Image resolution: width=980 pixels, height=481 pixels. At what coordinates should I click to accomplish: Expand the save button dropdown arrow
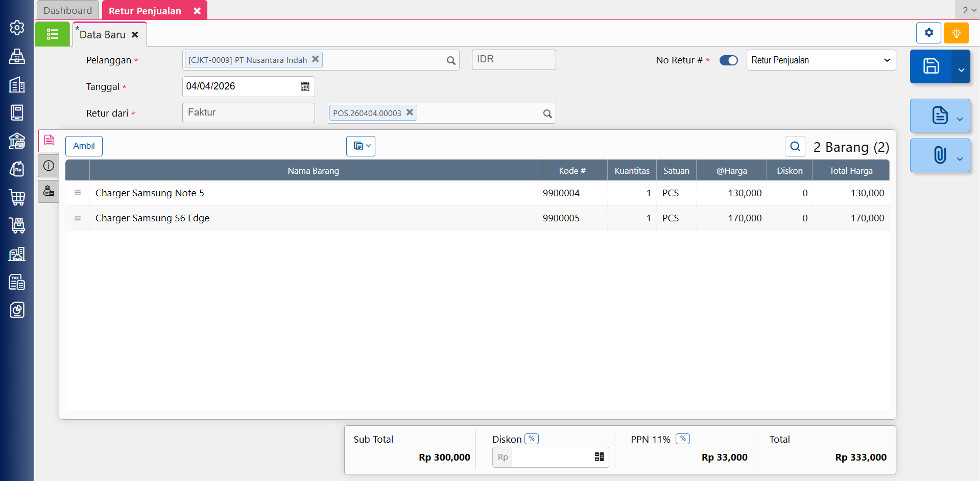[x=961, y=70]
